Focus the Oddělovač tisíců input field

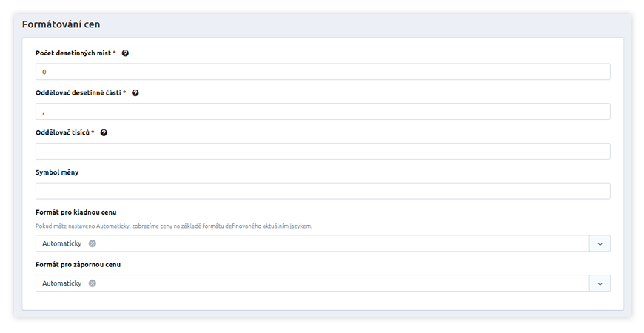coord(323,152)
